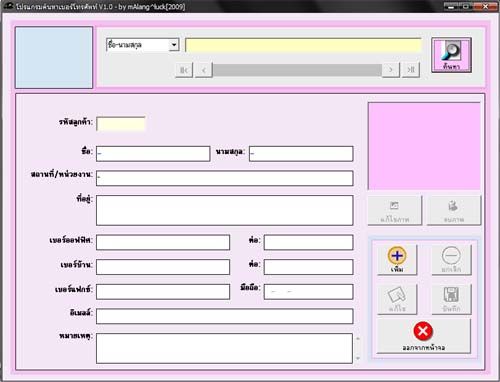Screen dimensions: 500x382
Task: Click the delete picture button
Action: point(454,210)
